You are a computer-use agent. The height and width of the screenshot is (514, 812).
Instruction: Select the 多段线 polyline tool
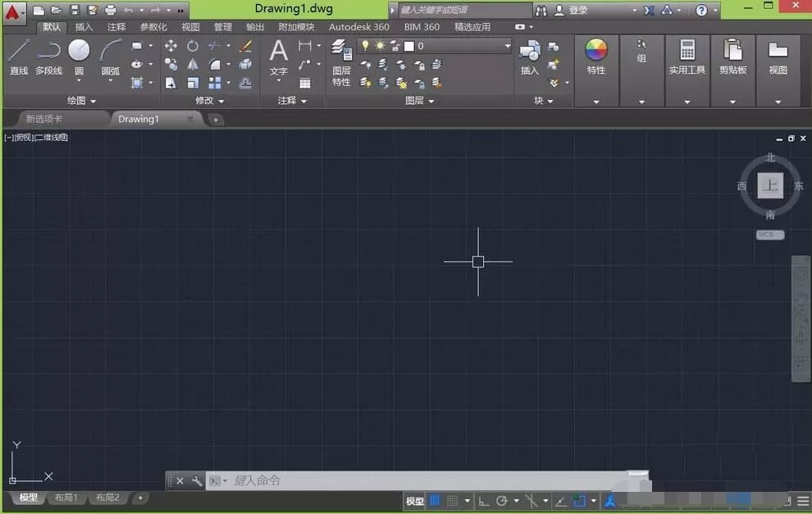point(48,57)
